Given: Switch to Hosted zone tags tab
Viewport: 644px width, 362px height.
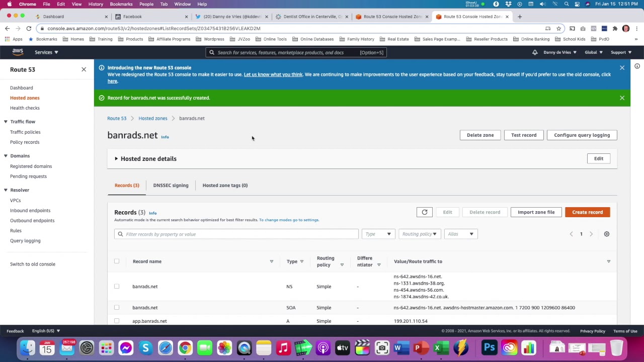Looking at the screenshot, I should 225,186.
